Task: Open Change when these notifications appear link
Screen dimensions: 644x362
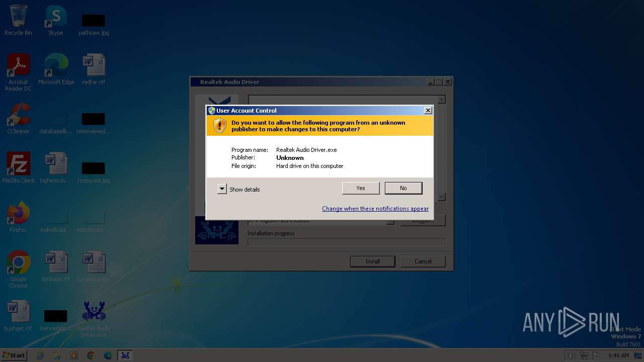Action: coord(375,209)
